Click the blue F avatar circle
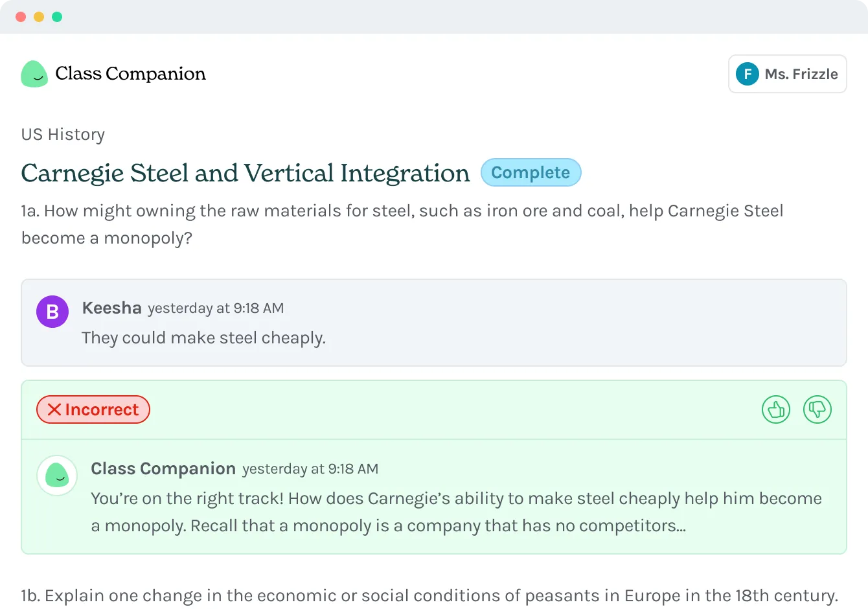 (747, 74)
